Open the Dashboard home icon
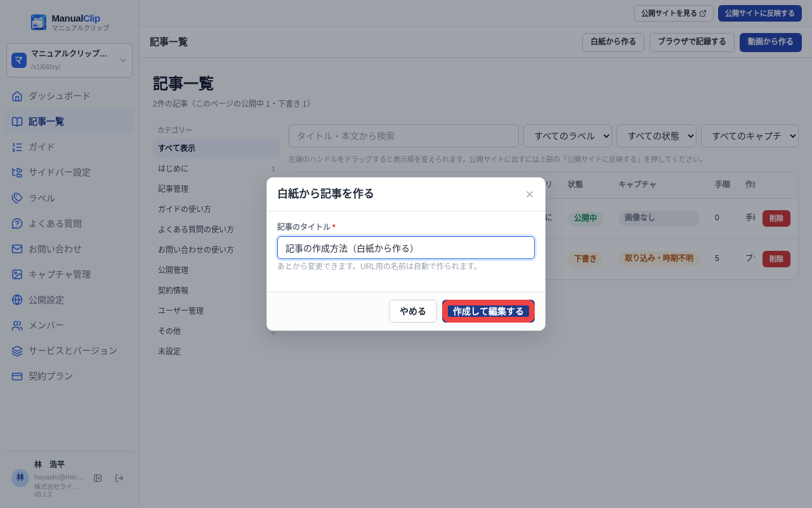Viewport: 812px width, 508px height. 17,96
